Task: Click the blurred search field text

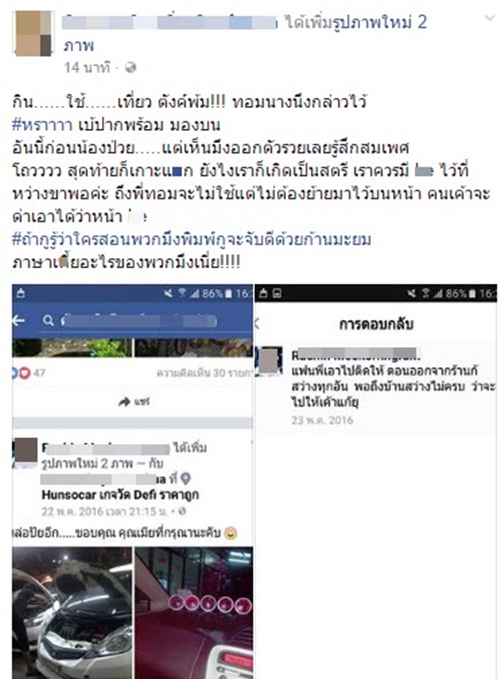Action: coord(139,321)
